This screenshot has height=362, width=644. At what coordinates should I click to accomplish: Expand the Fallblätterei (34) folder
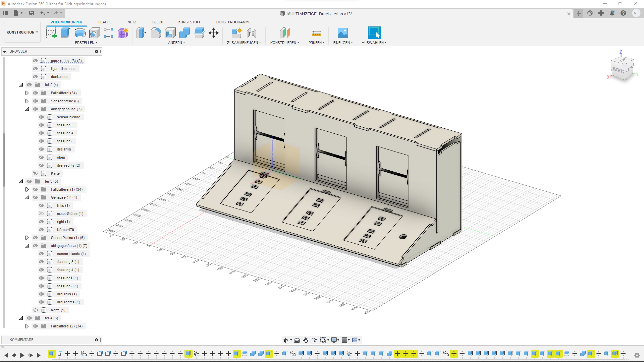pos(27,93)
